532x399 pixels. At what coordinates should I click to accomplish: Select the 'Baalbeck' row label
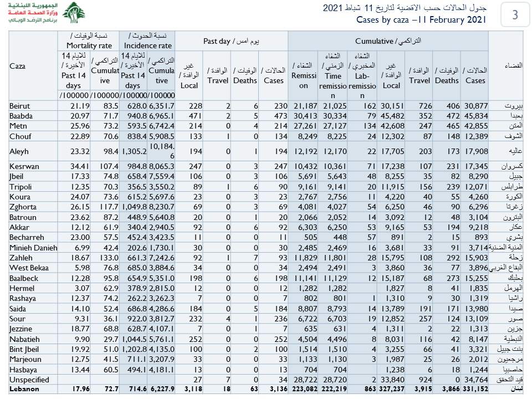(24, 278)
